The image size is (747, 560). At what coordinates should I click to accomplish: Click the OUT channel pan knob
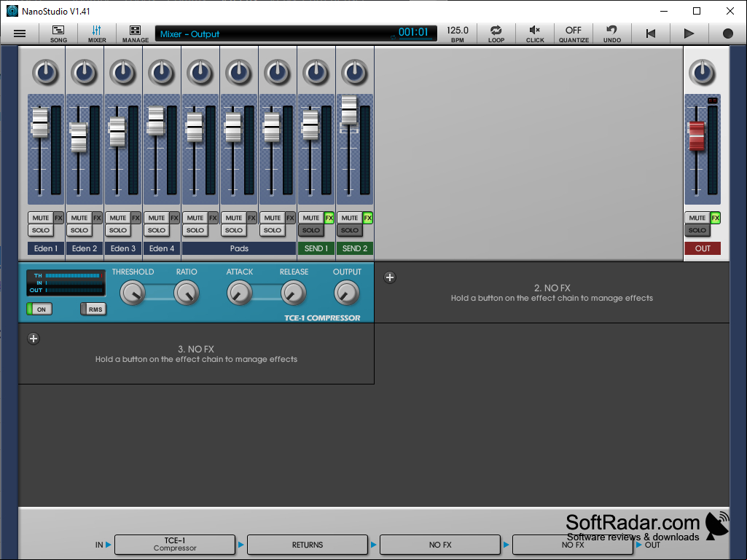coord(703,72)
